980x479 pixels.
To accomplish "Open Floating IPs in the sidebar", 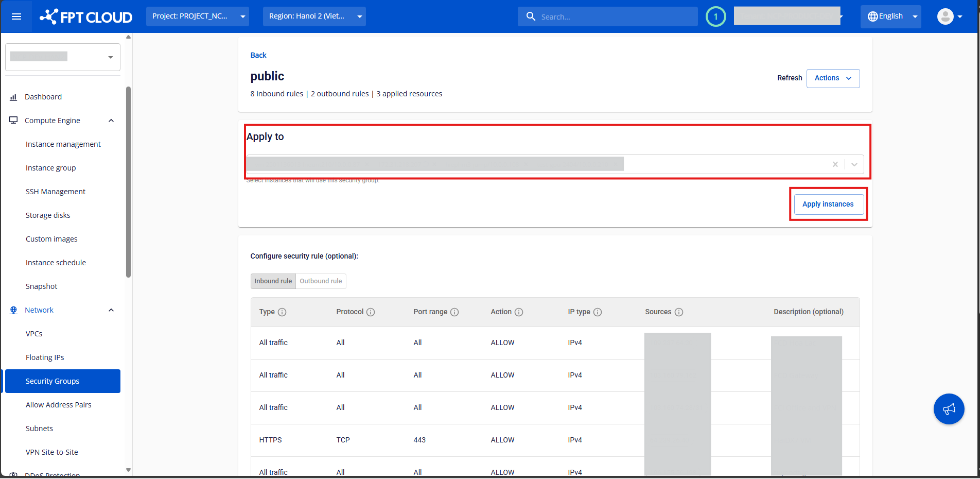I will coord(45,357).
